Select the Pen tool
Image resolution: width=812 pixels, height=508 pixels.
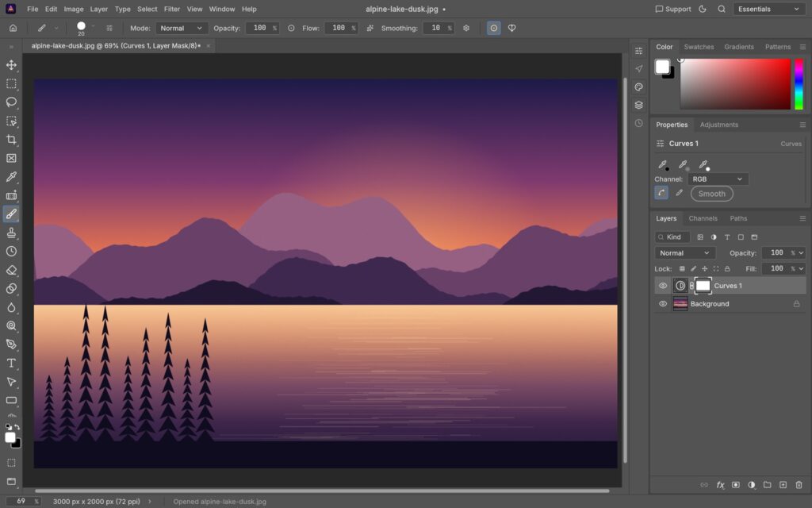[x=11, y=344]
